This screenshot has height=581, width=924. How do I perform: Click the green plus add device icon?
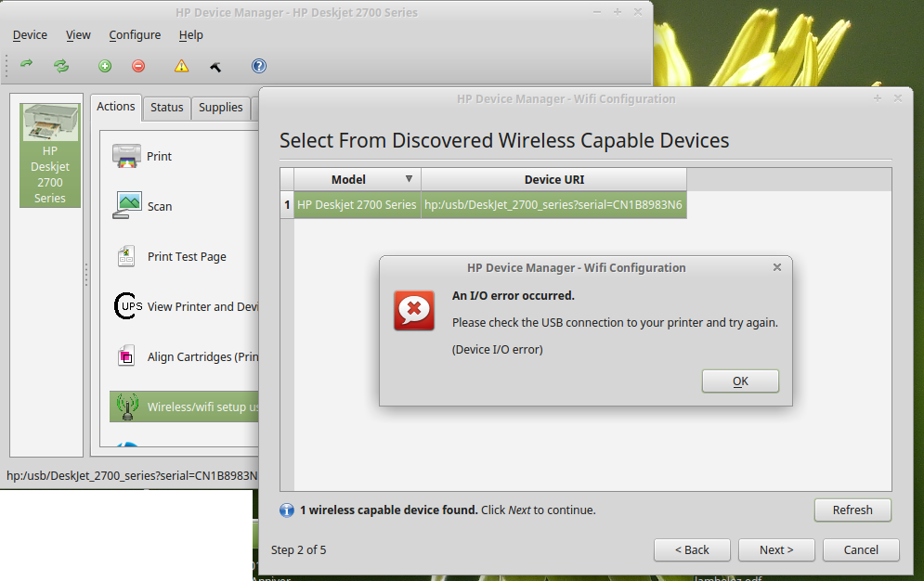(x=105, y=66)
